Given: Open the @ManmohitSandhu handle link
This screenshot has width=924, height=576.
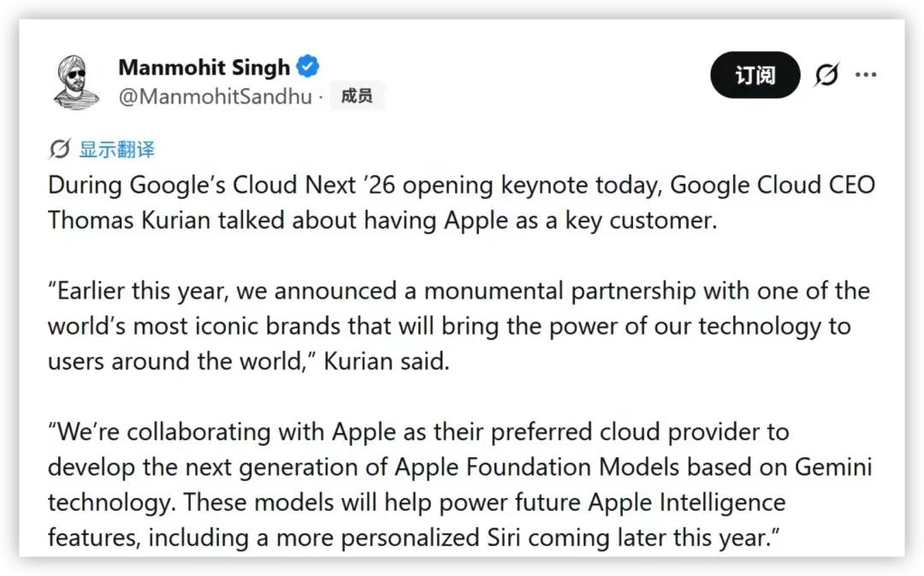Looking at the screenshot, I should pos(215,96).
